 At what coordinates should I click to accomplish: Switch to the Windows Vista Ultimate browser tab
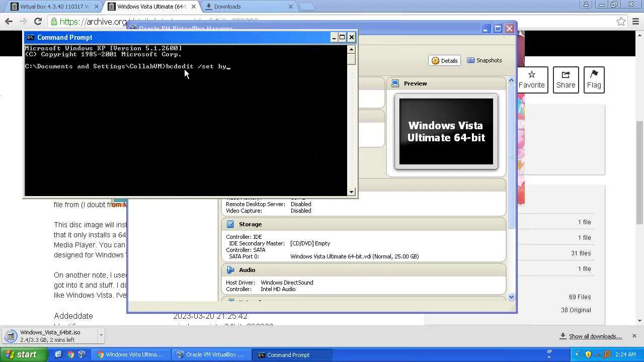(x=151, y=7)
